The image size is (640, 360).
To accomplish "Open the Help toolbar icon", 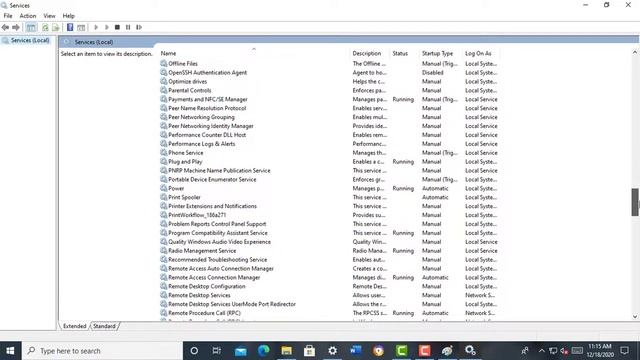I will tap(70, 27).
